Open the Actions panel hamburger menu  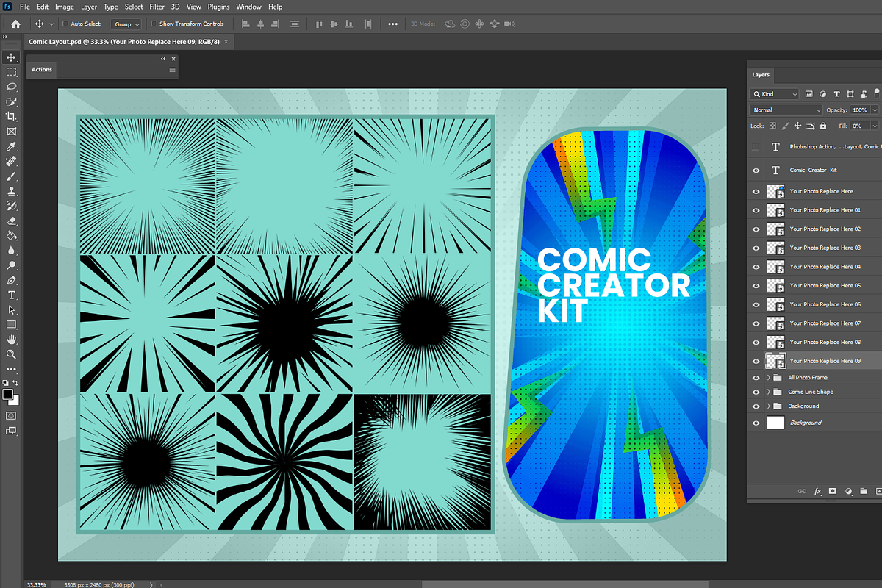pos(172,70)
